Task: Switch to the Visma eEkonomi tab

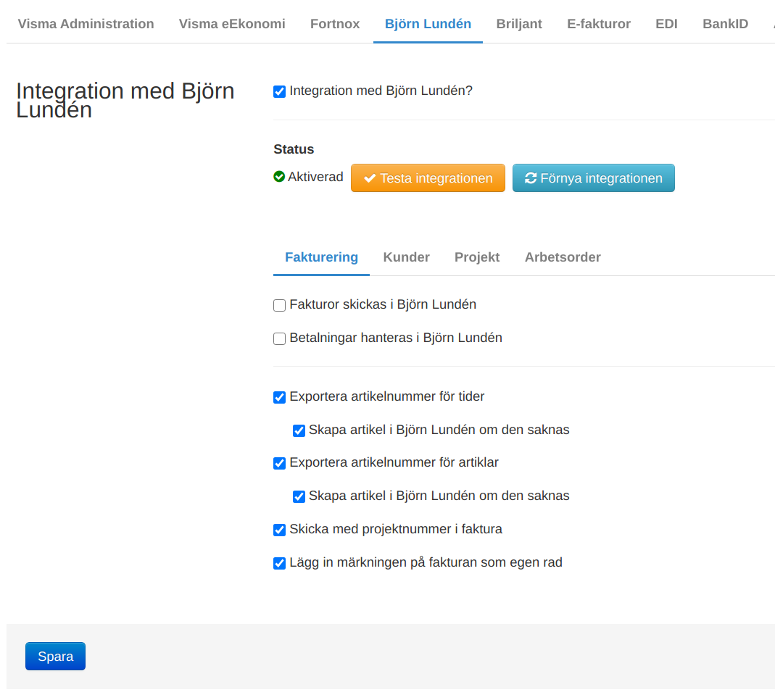Action: coord(232,24)
